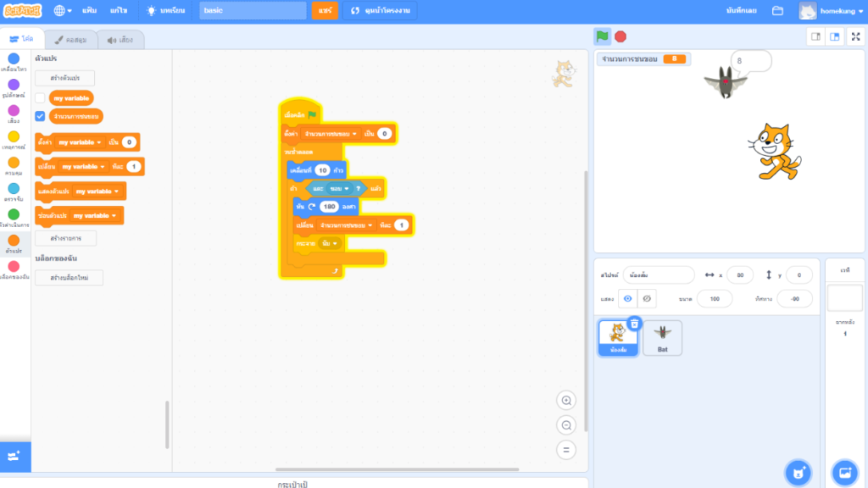Open the My Stuff folder icon
The width and height of the screenshot is (868, 488).
777,11
